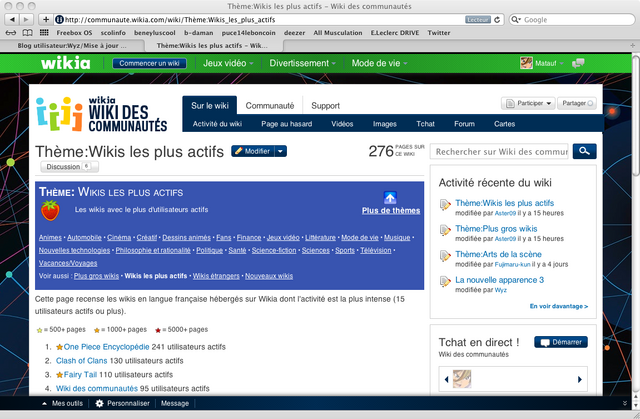Open Cartes menu item
The image size is (640, 419).
click(x=504, y=124)
